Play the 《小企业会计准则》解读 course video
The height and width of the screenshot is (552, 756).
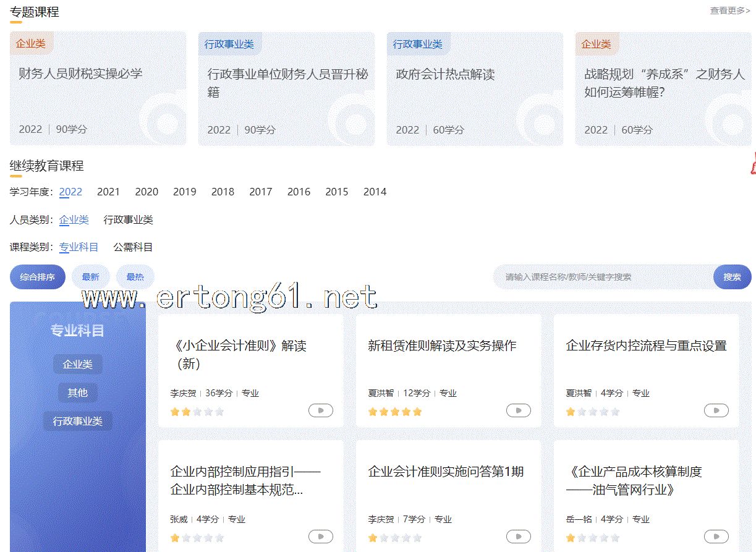(x=320, y=410)
